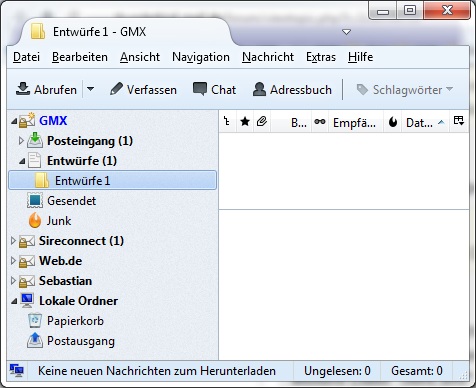Viewport: 476px width, 388px height.
Task: Expand the Sebastian account
Action: pos(13,281)
